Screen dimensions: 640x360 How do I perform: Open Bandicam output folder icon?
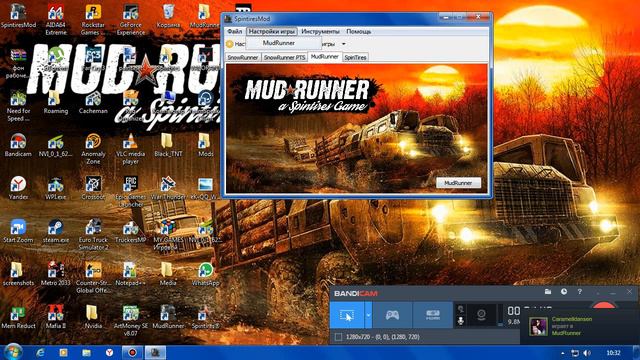[548, 292]
